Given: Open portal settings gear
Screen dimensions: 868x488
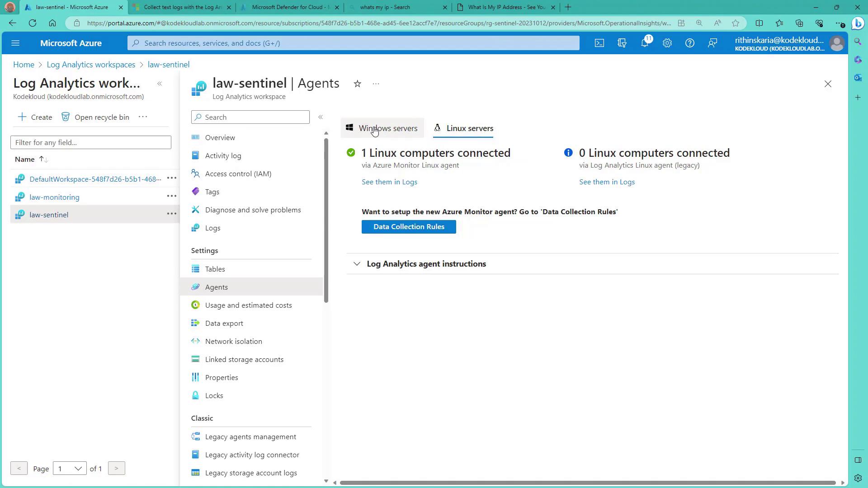Looking at the screenshot, I should (x=667, y=43).
